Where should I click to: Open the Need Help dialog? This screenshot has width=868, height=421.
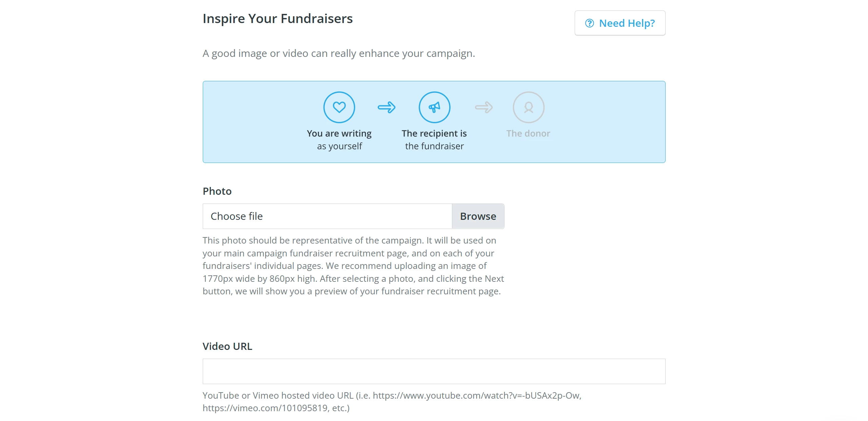(620, 23)
